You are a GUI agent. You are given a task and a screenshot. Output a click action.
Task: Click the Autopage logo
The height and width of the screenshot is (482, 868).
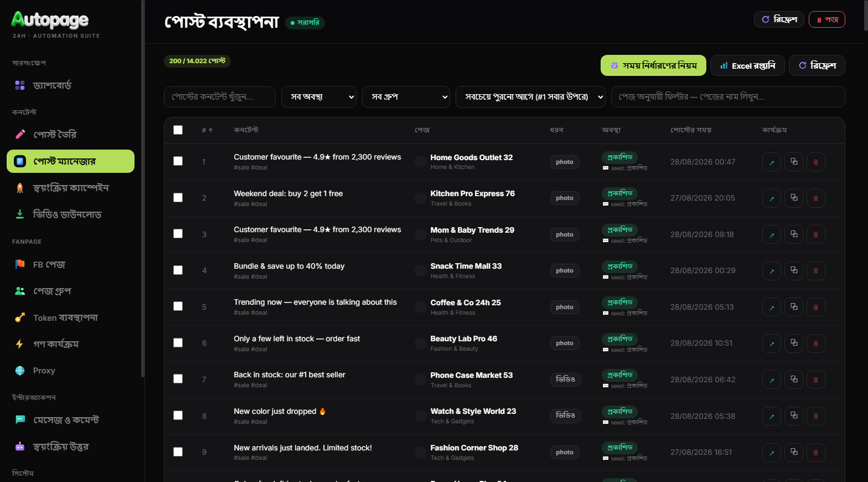(50, 20)
